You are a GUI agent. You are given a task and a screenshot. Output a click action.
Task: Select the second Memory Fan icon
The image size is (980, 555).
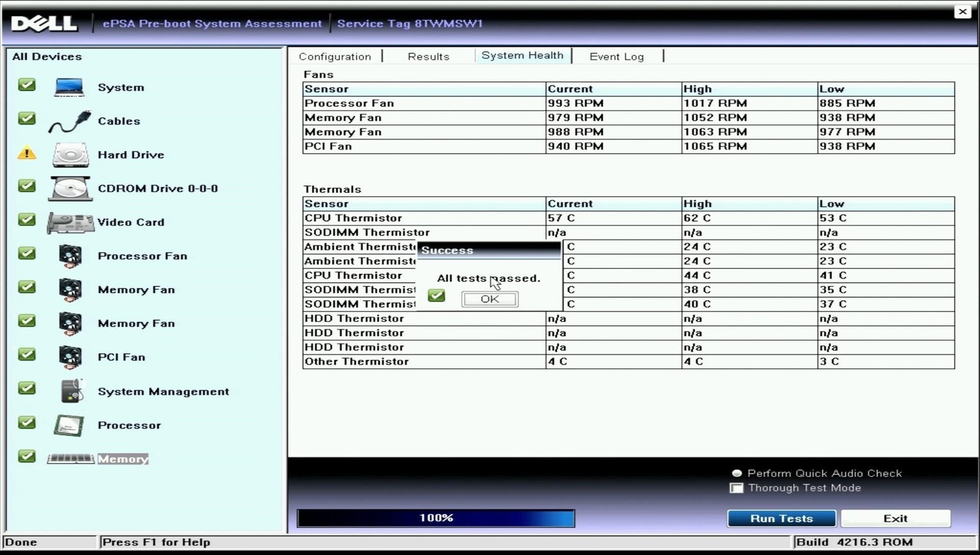point(70,323)
